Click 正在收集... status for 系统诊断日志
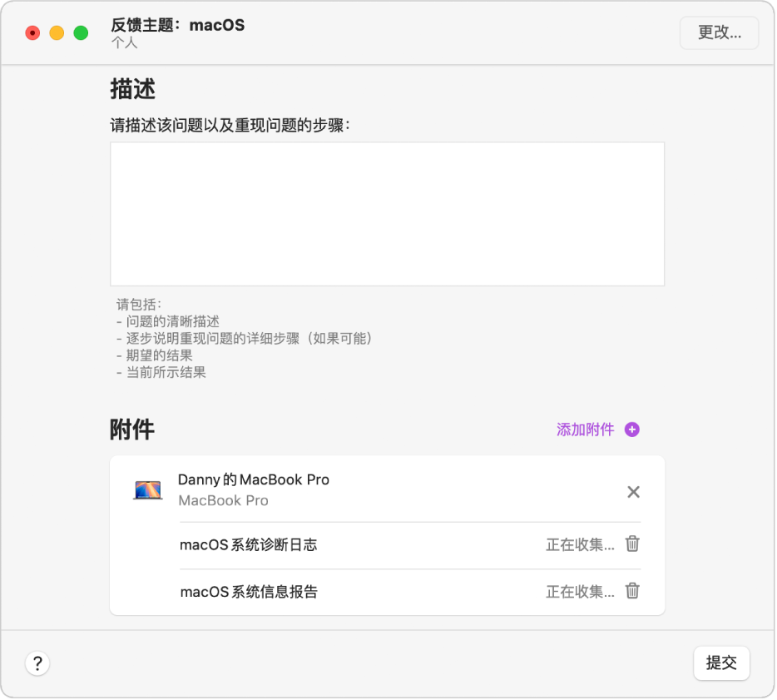The width and height of the screenshot is (777, 700). 581,545
